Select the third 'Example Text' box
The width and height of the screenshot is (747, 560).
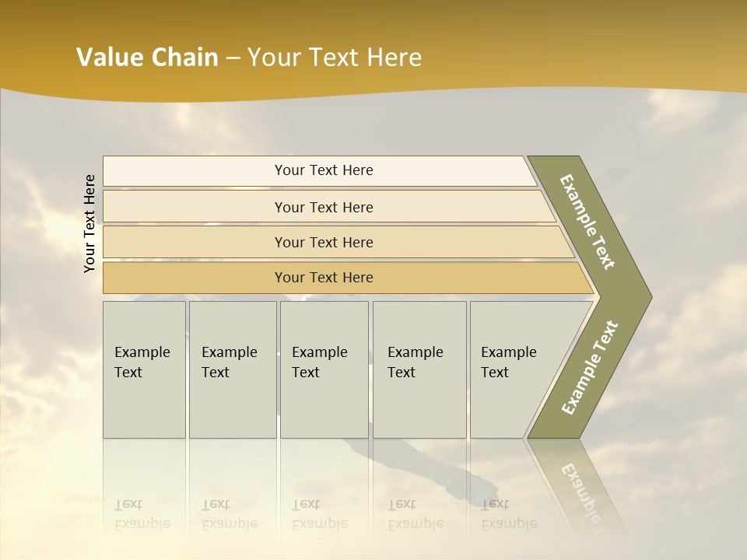click(323, 369)
